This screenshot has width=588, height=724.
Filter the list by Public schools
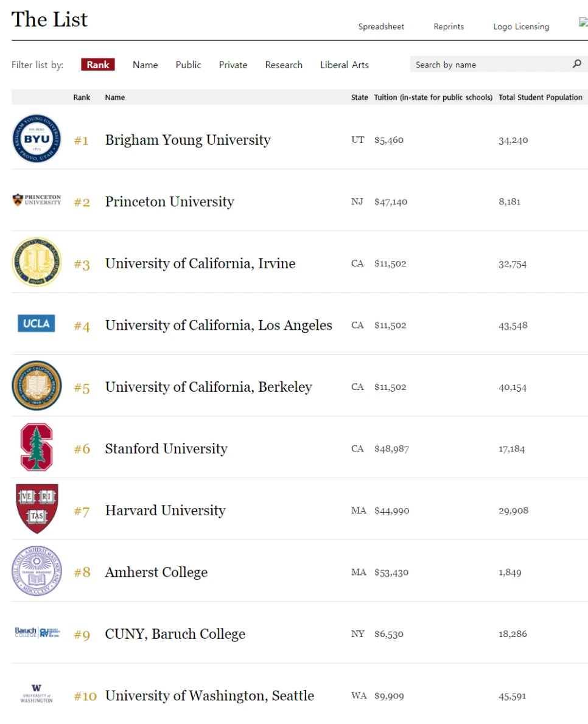point(189,64)
